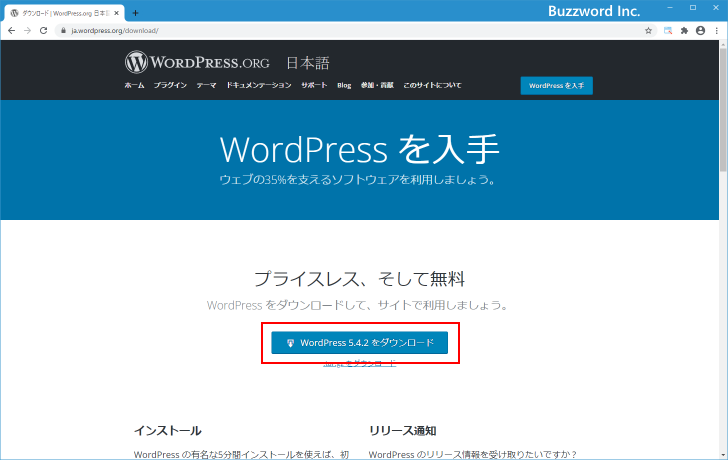The width and height of the screenshot is (728, 460).
Task: Open the ホーム nav menu item
Action: pyautogui.click(x=134, y=85)
